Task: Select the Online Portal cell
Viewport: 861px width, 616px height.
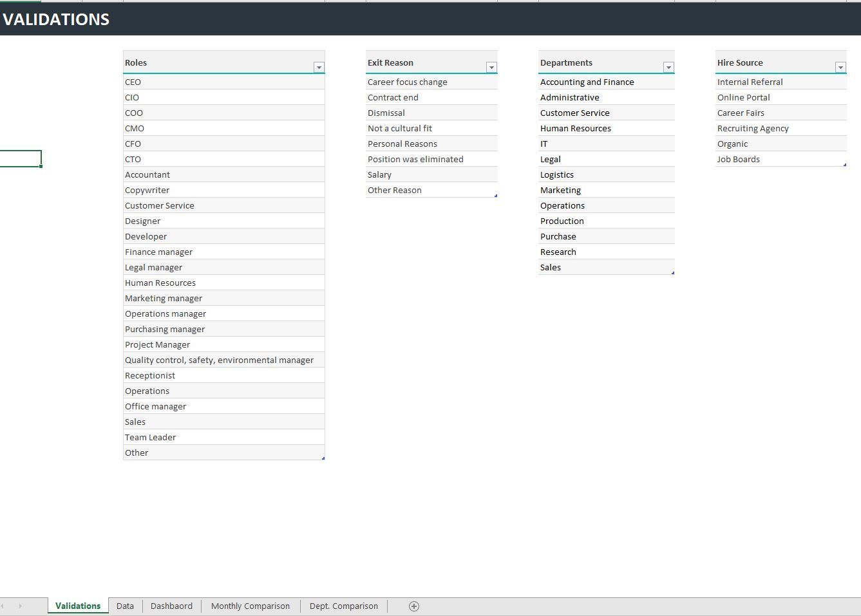Action: [781, 97]
